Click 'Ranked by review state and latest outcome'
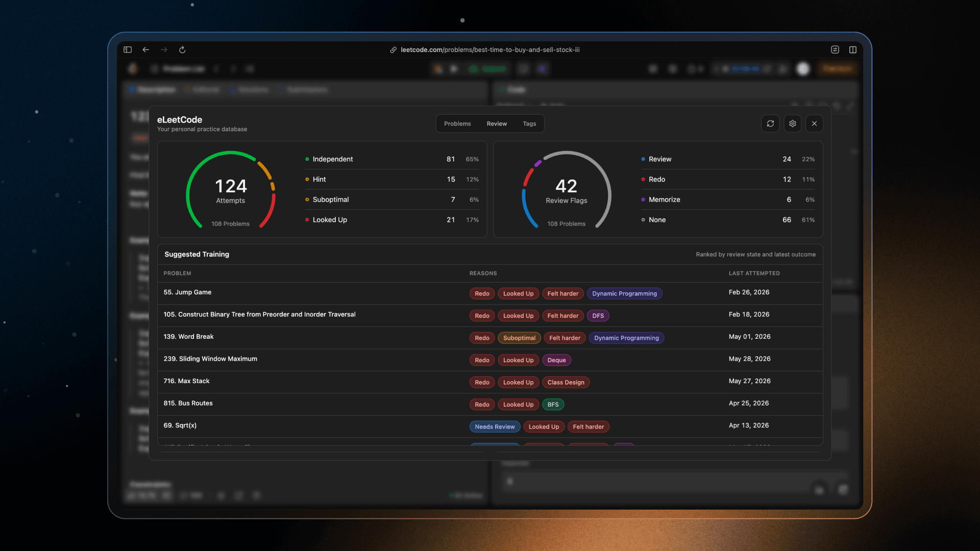Viewport: 980px width, 551px height. pyautogui.click(x=755, y=255)
